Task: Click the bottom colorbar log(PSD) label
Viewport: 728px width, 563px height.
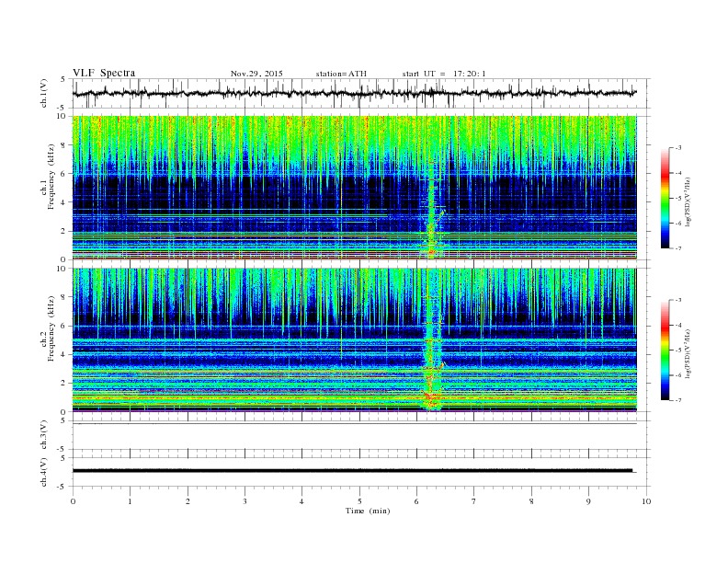Action: [x=688, y=353]
